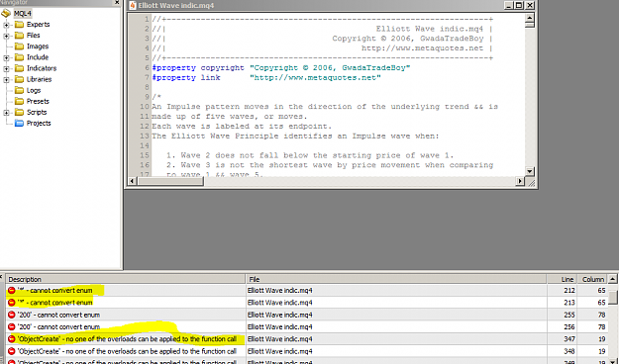Select the ObjectCreate overload error at line 347
This screenshot has height=364, width=619.
(127, 339)
